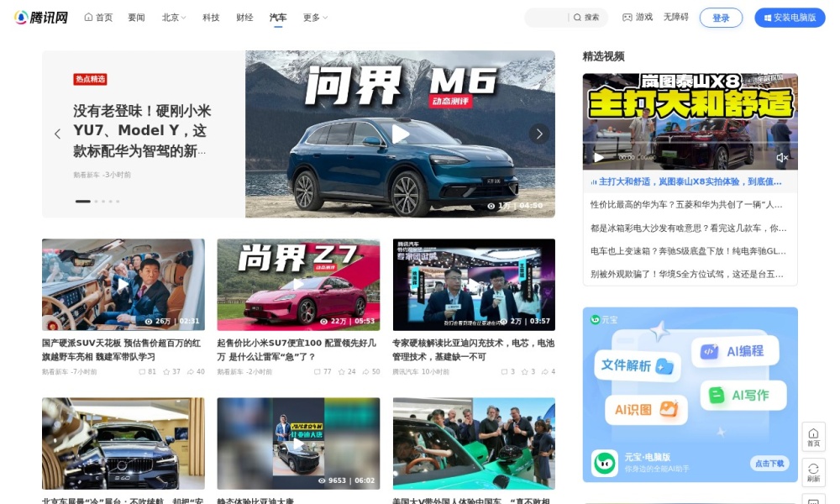Advance carousel with right chevron arrow
Viewport: 840px width, 504px height.
pyautogui.click(x=539, y=134)
